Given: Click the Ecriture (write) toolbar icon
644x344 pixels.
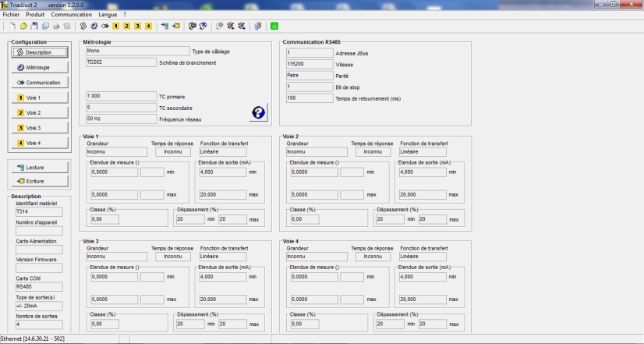Looking at the screenshot, I should pos(176,26).
